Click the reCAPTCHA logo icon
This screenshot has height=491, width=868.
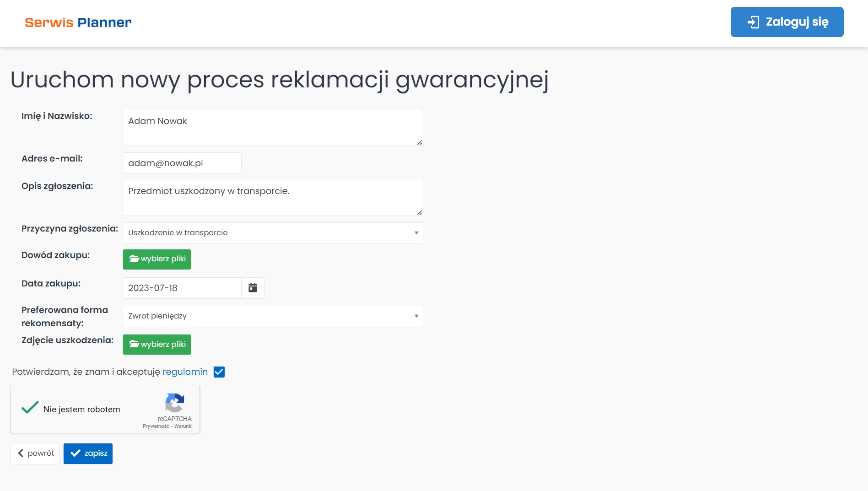[x=174, y=403]
